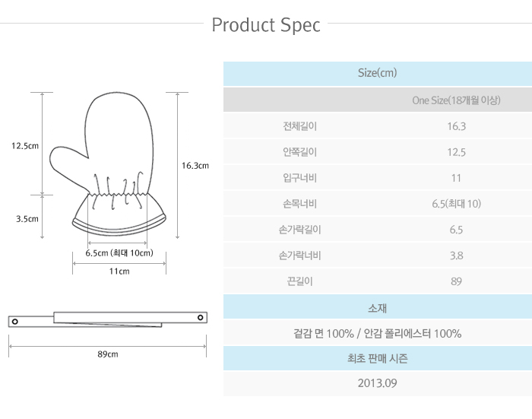This screenshot has height=419, width=532.
Task: Click the 손목너비 row label
Action: tap(299, 204)
